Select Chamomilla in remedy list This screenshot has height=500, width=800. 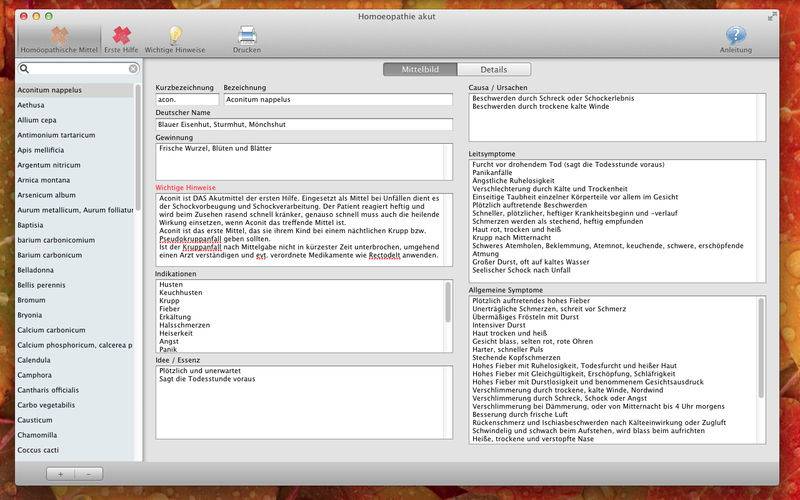click(75, 435)
